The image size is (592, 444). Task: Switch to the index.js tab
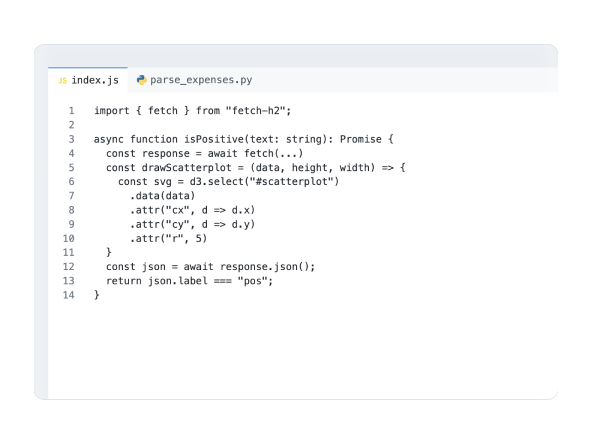(x=88, y=80)
